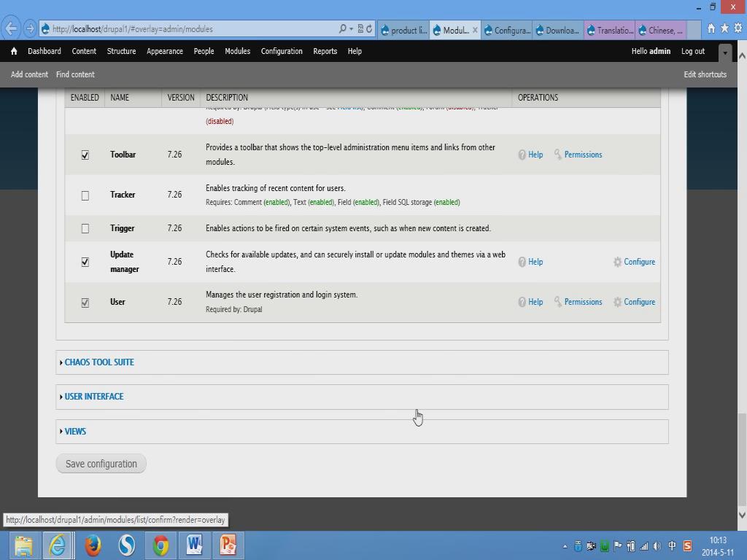The height and width of the screenshot is (560, 747).
Task: Open the favorites star in Internet Explorer
Action: (724, 28)
